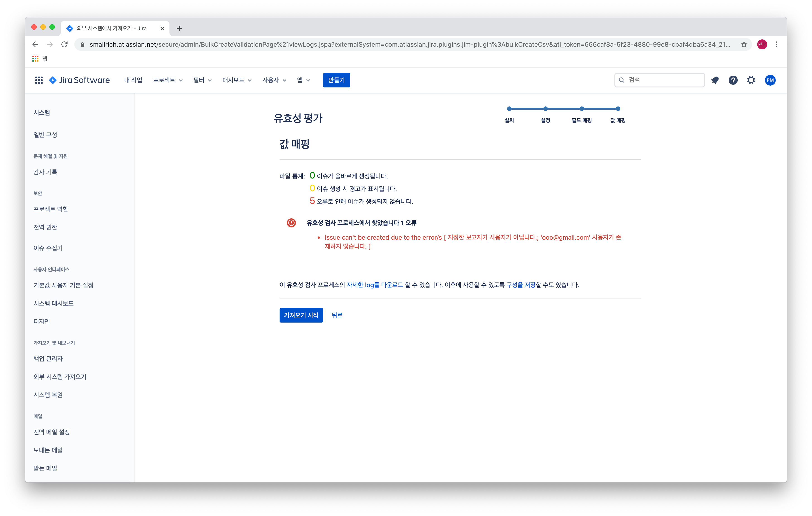Expand the 필터 dropdown menu
This screenshot has height=516, width=812.
tap(202, 80)
